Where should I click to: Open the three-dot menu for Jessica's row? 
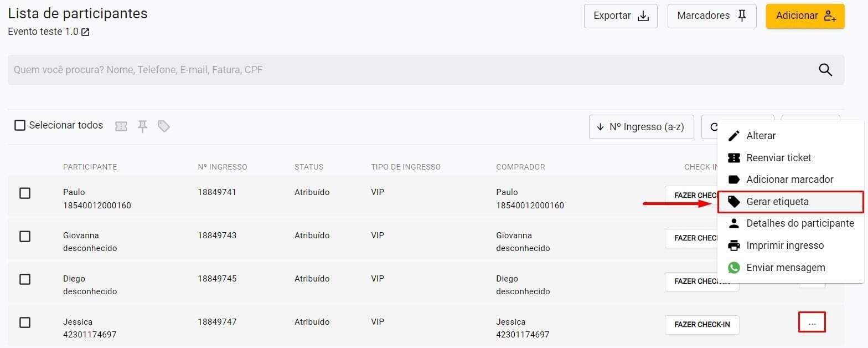coord(812,323)
